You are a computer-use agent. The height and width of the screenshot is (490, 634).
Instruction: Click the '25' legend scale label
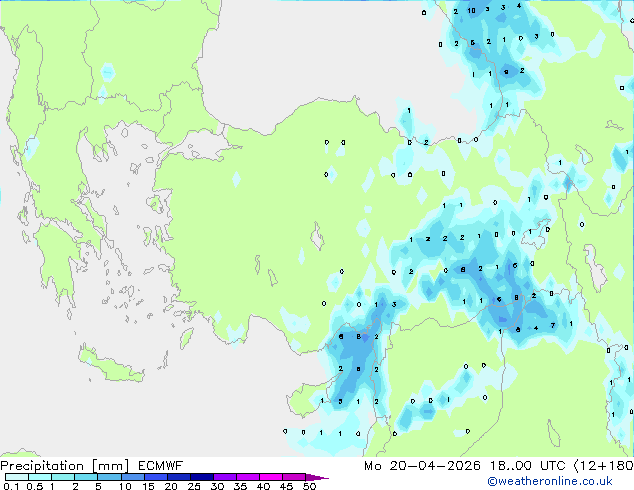pos(194,486)
